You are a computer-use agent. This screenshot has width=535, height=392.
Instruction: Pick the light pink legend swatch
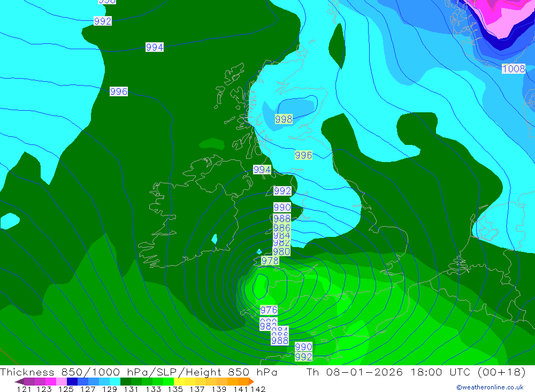62,381
